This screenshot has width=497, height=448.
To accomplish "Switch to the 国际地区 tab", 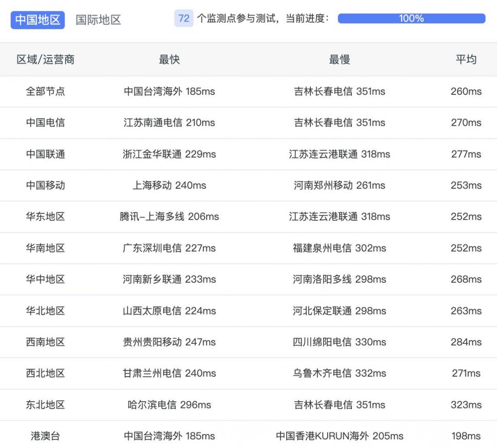I will [98, 20].
